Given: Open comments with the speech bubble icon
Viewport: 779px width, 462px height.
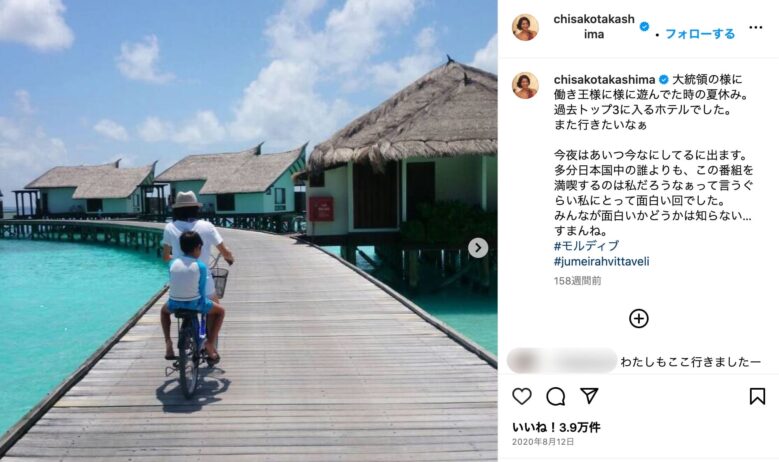Looking at the screenshot, I should click(x=555, y=396).
